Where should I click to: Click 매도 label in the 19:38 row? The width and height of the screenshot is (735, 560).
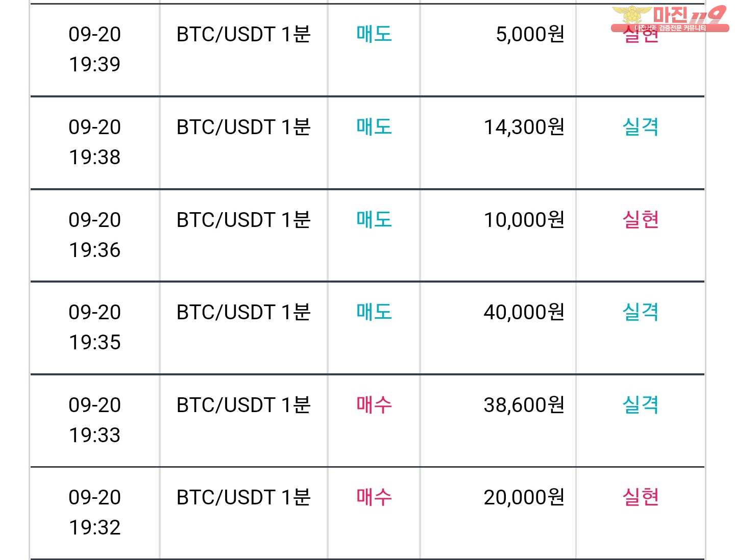pos(374,126)
